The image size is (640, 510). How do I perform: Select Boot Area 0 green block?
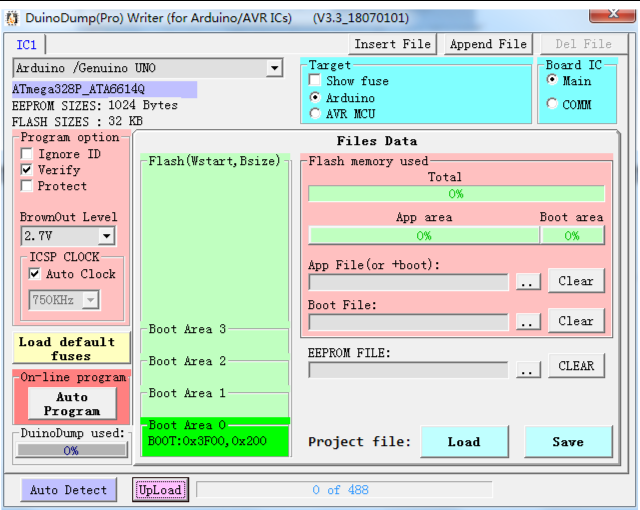215,437
